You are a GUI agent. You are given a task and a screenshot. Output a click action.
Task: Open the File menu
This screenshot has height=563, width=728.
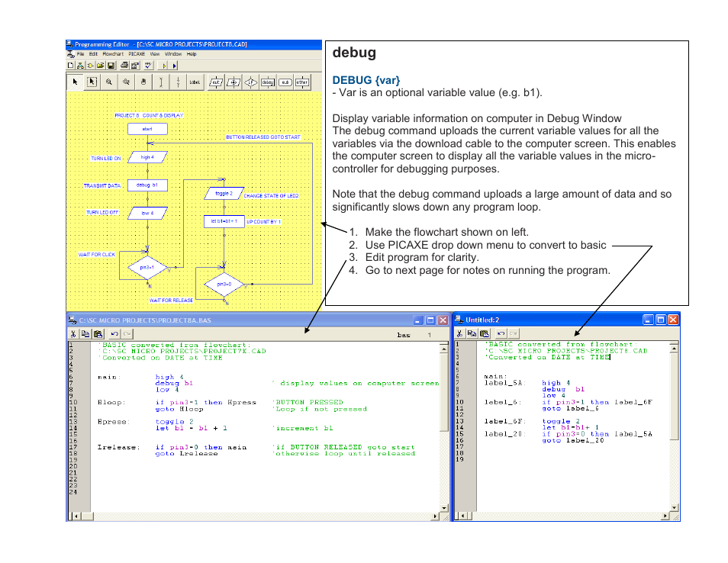point(80,54)
